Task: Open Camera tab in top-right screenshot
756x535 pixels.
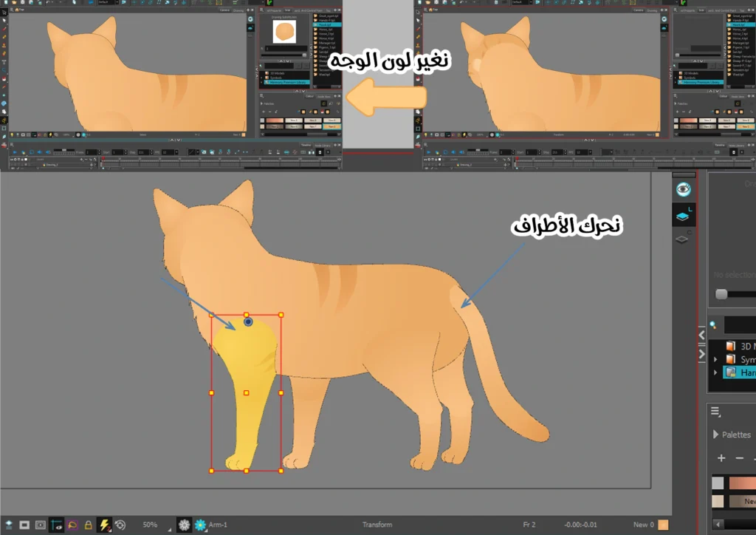Action: 639,10
